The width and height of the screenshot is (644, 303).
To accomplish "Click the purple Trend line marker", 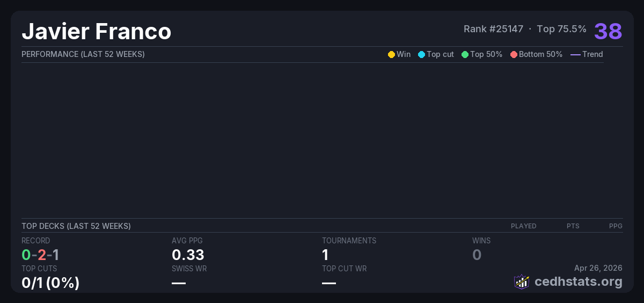I will (575, 54).
